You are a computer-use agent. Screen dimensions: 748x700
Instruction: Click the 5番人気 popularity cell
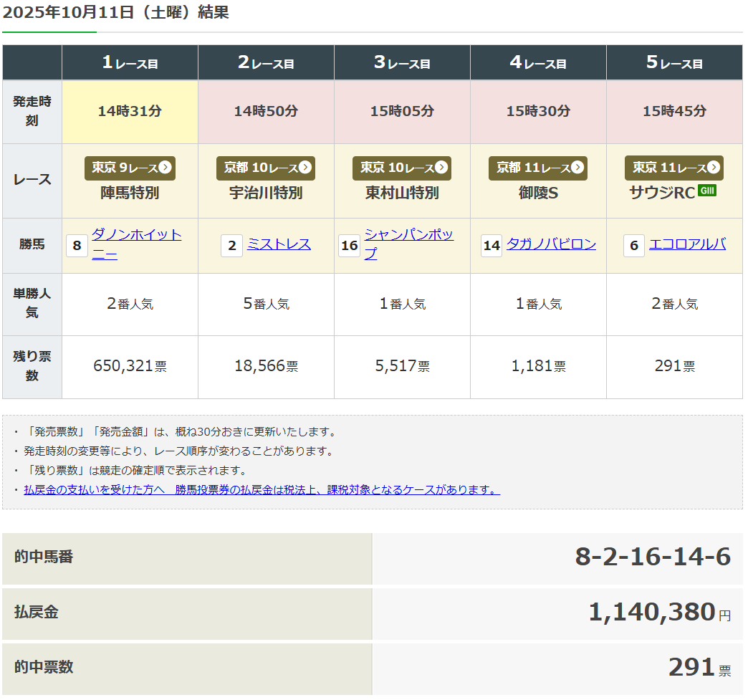[x=267, y=305]
